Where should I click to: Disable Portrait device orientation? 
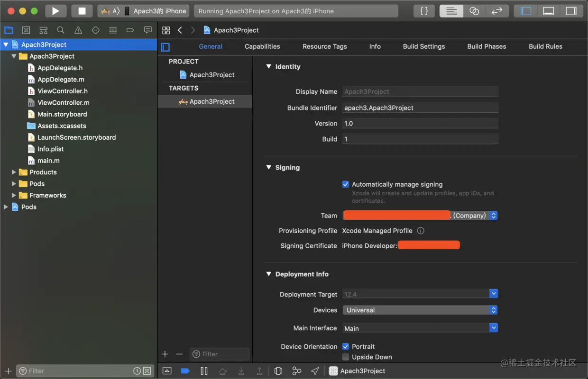pyautogui.click(x=346, y=346)
